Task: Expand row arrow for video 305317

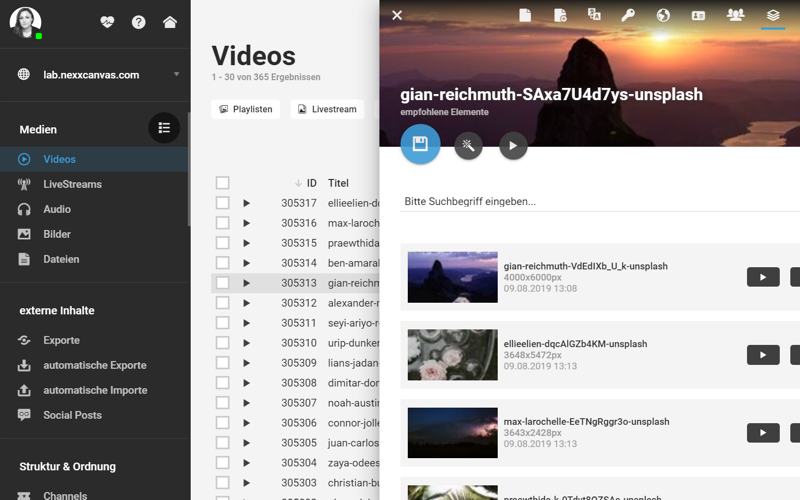Action: click(246, 203)
